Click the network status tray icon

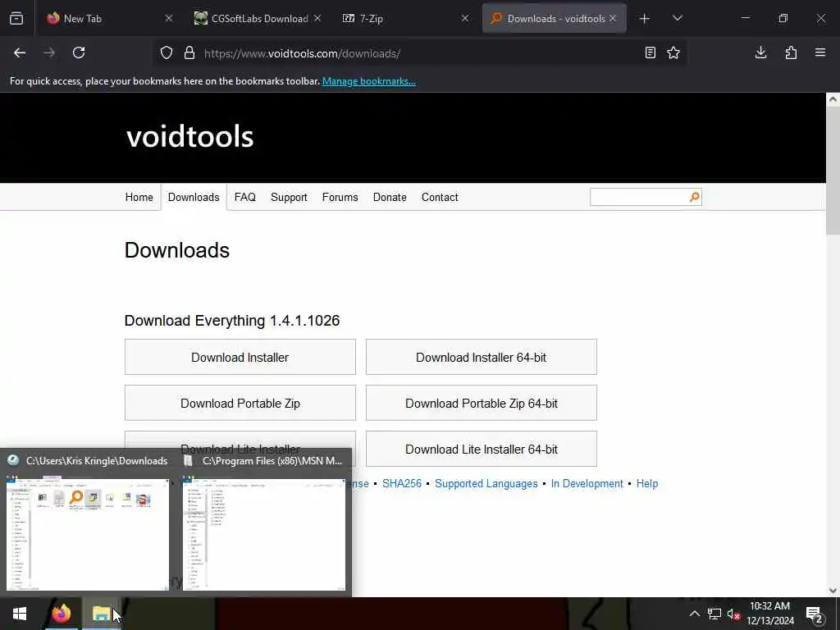point(714,614)
